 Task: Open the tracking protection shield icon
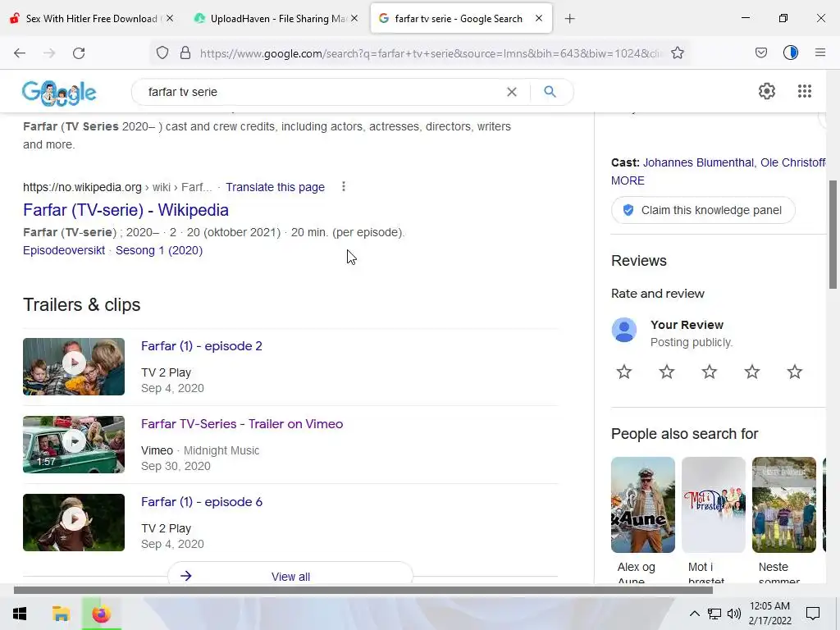click(x=162, y=52)
